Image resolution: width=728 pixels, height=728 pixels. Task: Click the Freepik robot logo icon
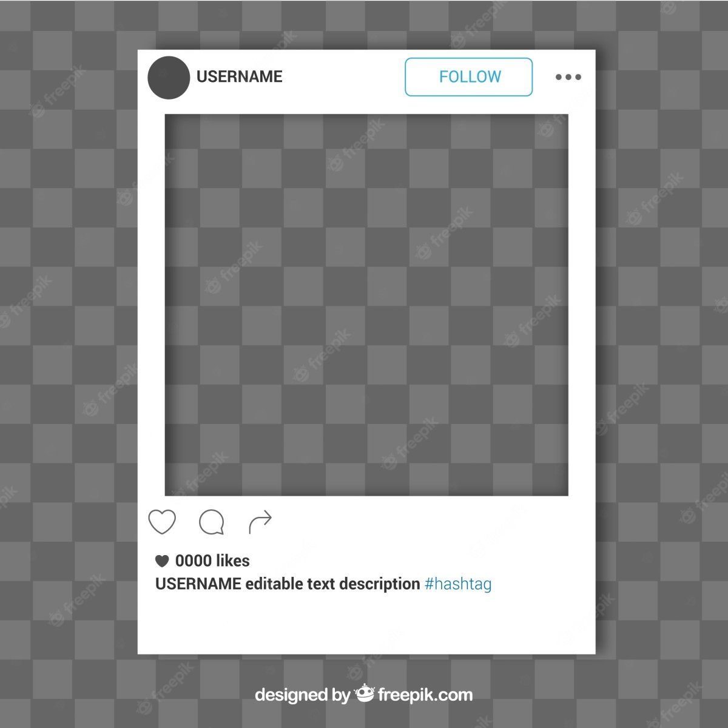click(x=365, y=693)
